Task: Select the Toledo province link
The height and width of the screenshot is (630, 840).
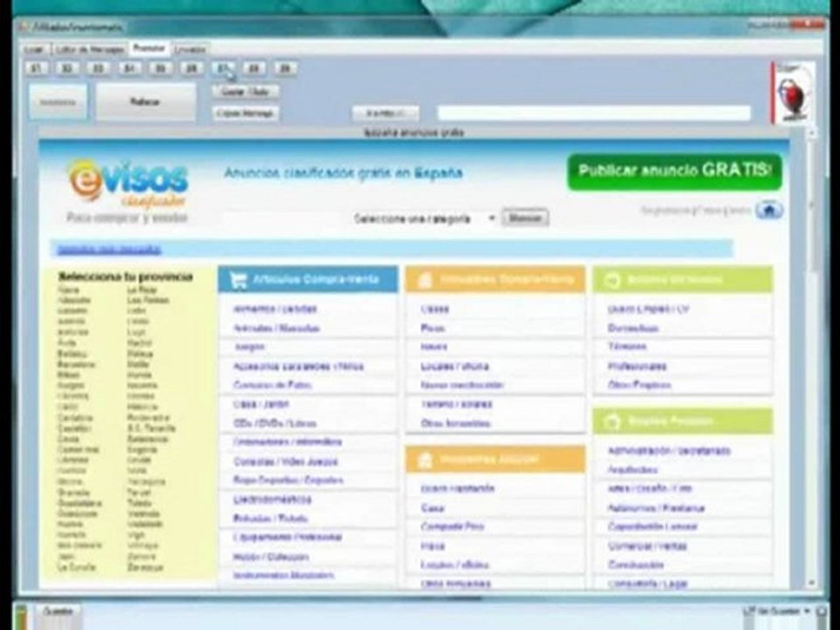Action: click(x=139, y=502)
